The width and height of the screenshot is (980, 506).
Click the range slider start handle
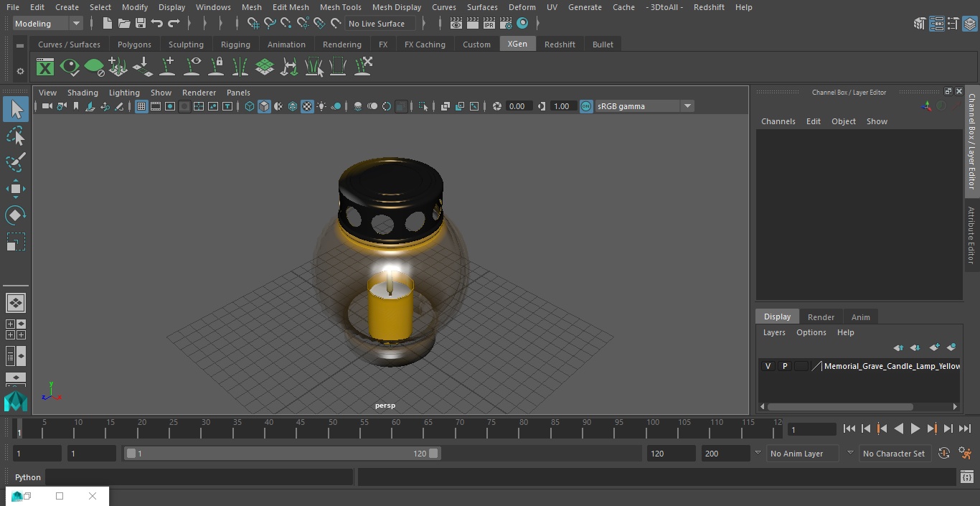coord(131,454)
